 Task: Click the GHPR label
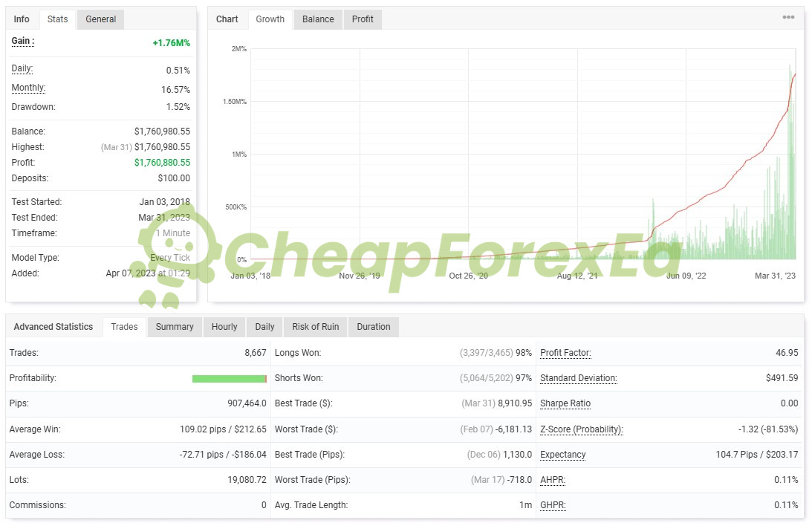pos(553,505)
